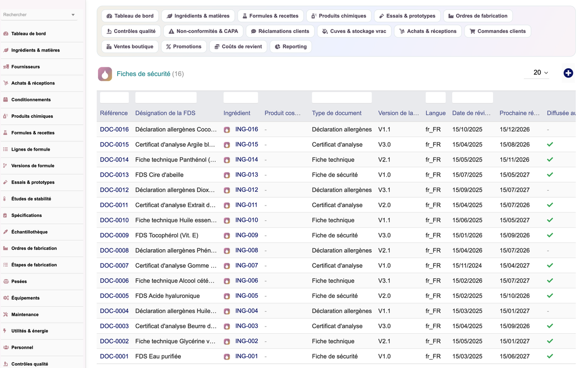The image size is (588, 368).
Task: Click the Échantillothèque sidebar icon
Action: [6, 232]
